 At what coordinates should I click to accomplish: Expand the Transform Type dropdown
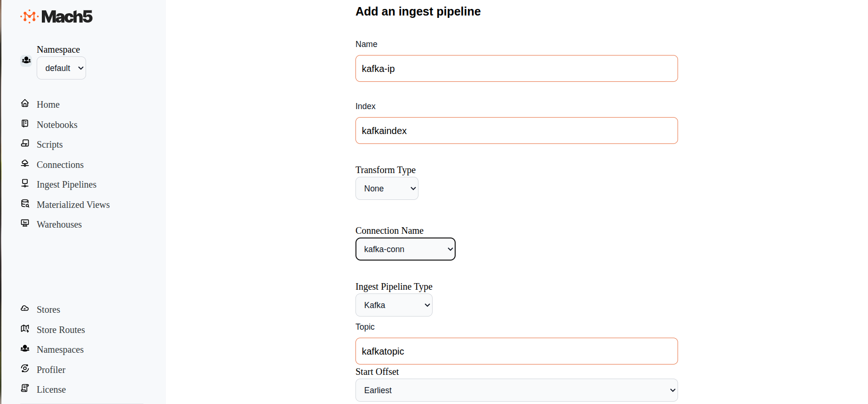click(387, 188)
